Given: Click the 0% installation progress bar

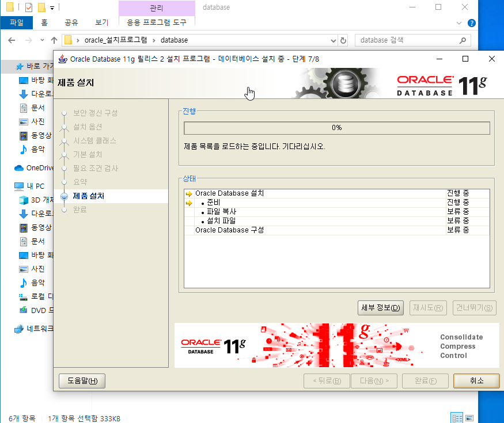Looking at the screenshot, I should pos(337,128).
